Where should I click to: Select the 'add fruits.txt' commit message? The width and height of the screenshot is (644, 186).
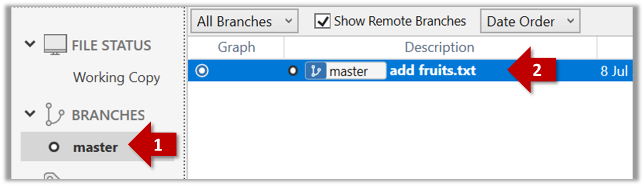point(433,70)
